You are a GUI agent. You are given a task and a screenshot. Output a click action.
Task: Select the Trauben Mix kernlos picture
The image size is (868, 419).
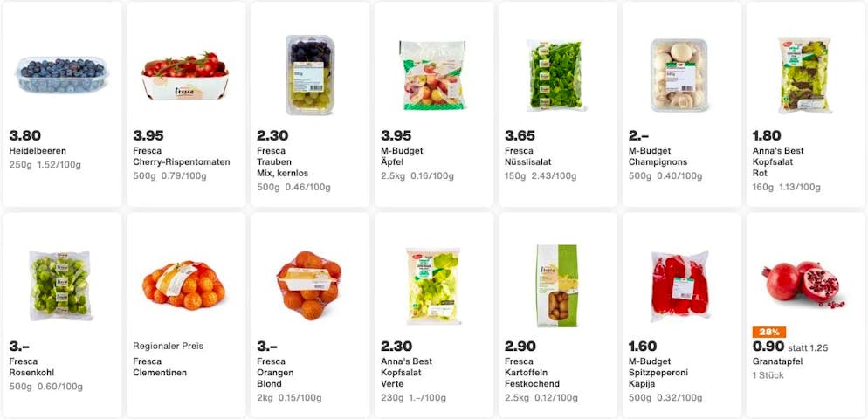[x=309, y=75]
